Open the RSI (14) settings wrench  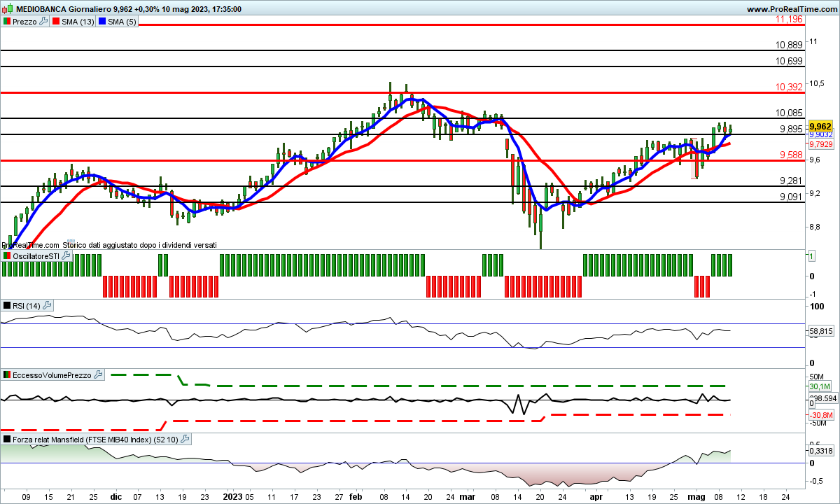(48, 305)
